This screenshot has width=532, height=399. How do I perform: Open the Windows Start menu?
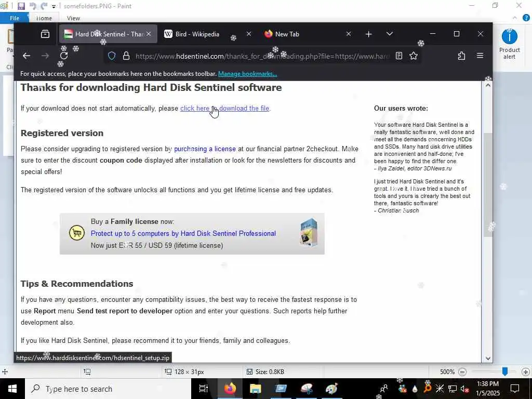(12, 389)
